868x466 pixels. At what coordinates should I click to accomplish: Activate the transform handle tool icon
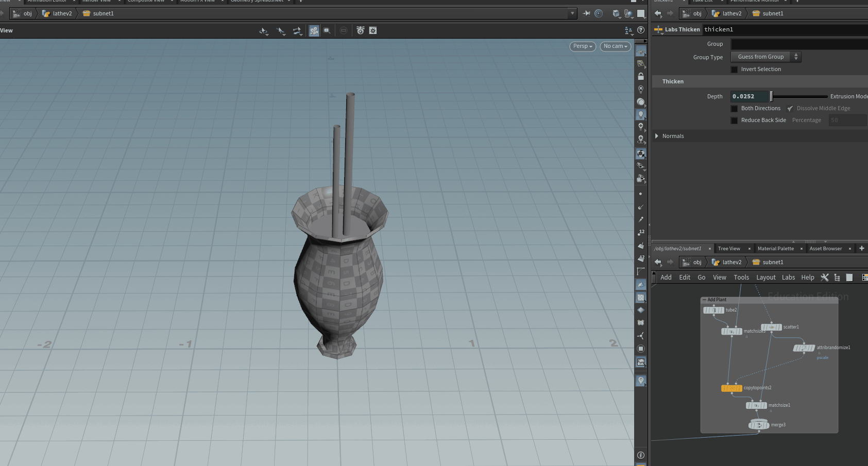point(297,31)
